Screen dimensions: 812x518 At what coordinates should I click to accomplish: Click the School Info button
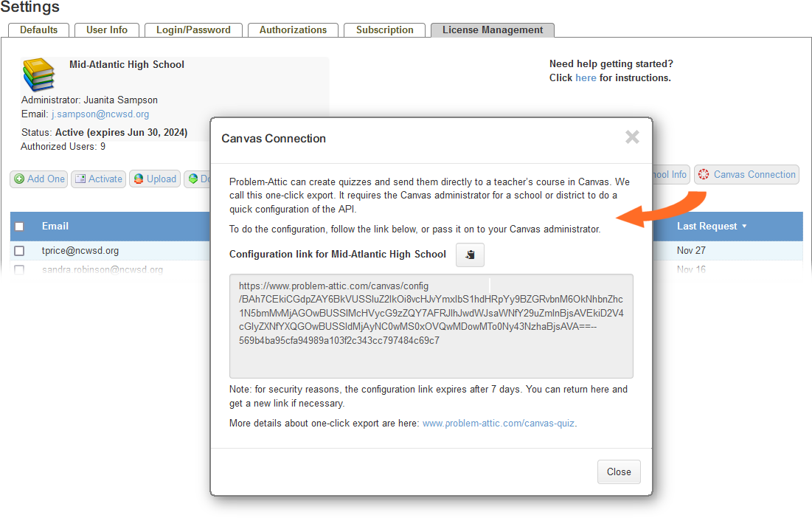pyautogui.click(x=670, y=175)
